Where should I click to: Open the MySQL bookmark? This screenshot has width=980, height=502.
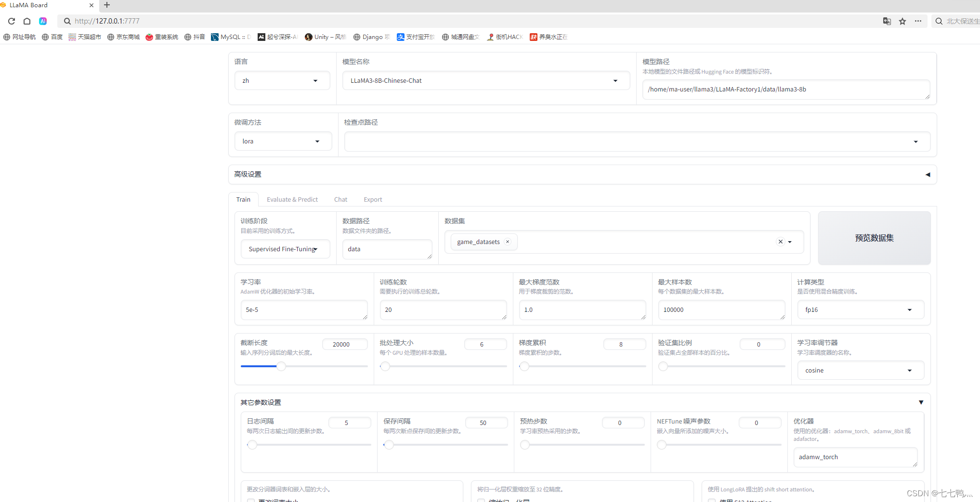pos(230,37)
